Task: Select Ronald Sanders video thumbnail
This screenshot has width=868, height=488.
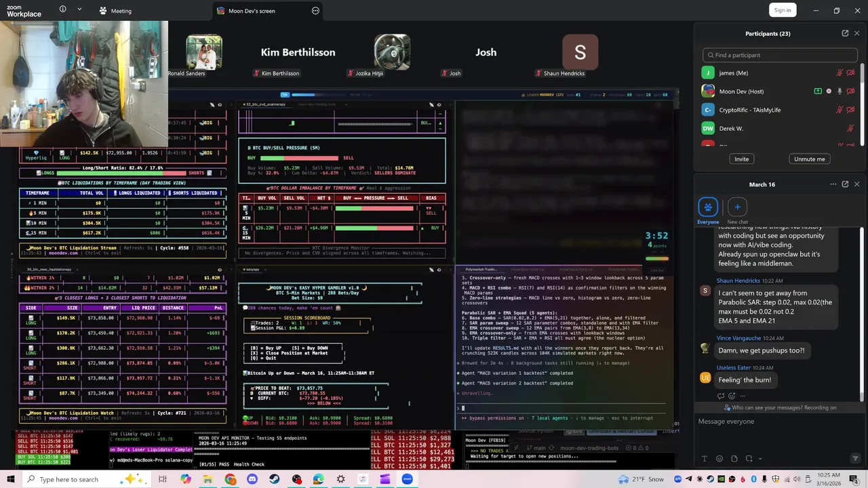Action: tap(204, 52)
